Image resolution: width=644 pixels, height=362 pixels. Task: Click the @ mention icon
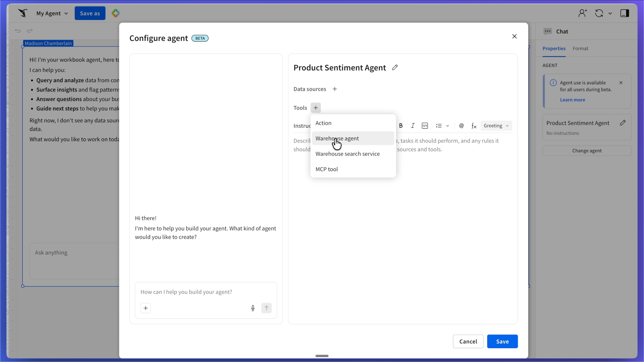point(462,126)
